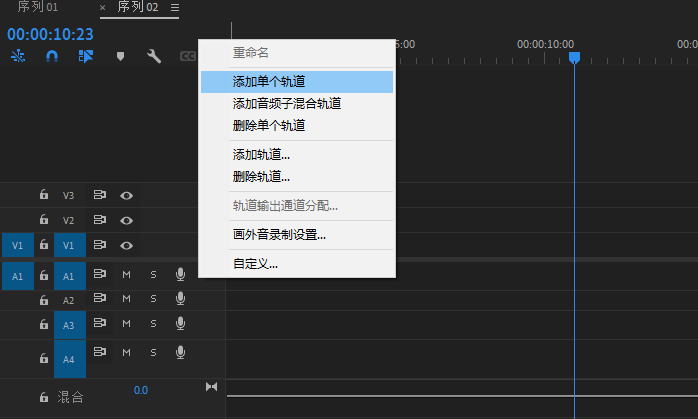698x419 pixels.
Task: Select 添加单个轨道 menu entry
Action: [269, 81]
